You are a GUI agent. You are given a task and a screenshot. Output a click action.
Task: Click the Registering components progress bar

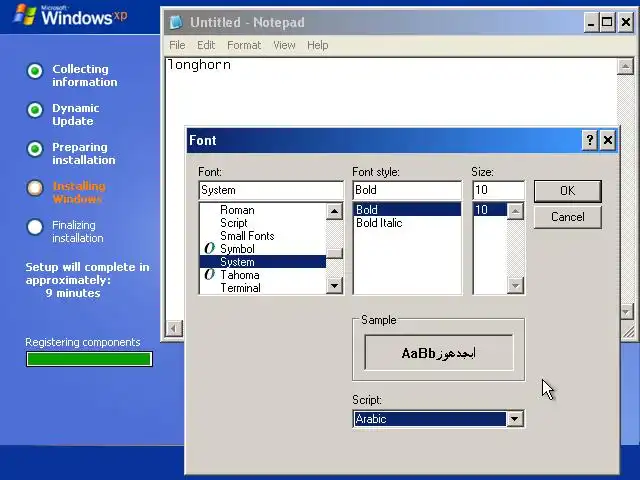(x=89, y=359)
